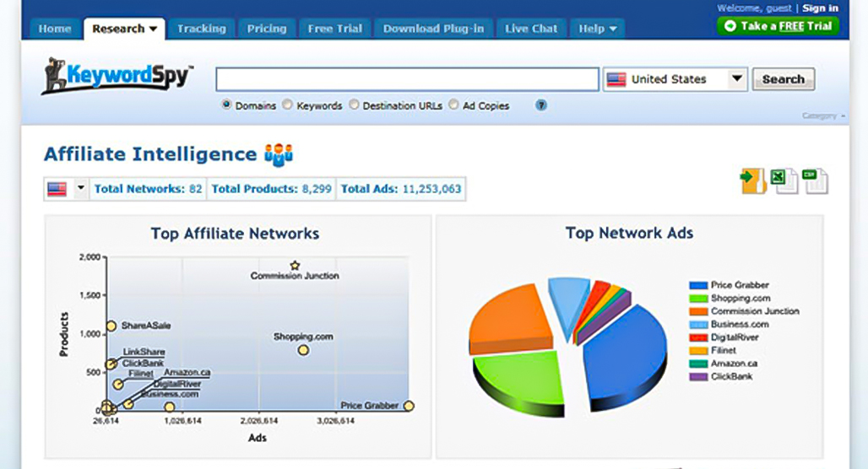
Task: Select the Ad Copies radio button
Action: click(453, 104)
